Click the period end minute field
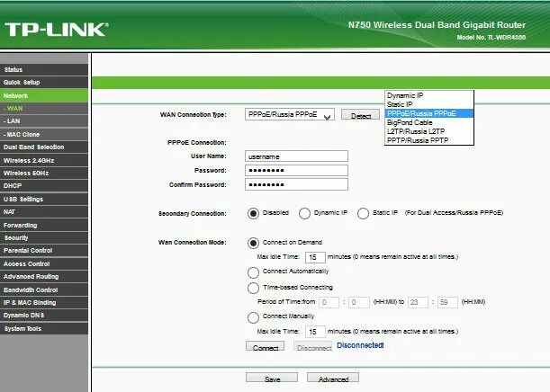Viewport: 550px width, 392px height. coord(448,302)
